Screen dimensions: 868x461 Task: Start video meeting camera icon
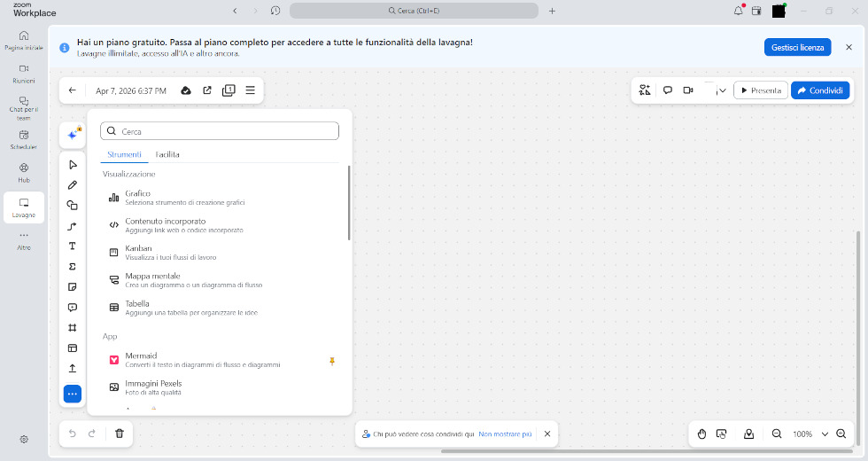tap(688, 90)
